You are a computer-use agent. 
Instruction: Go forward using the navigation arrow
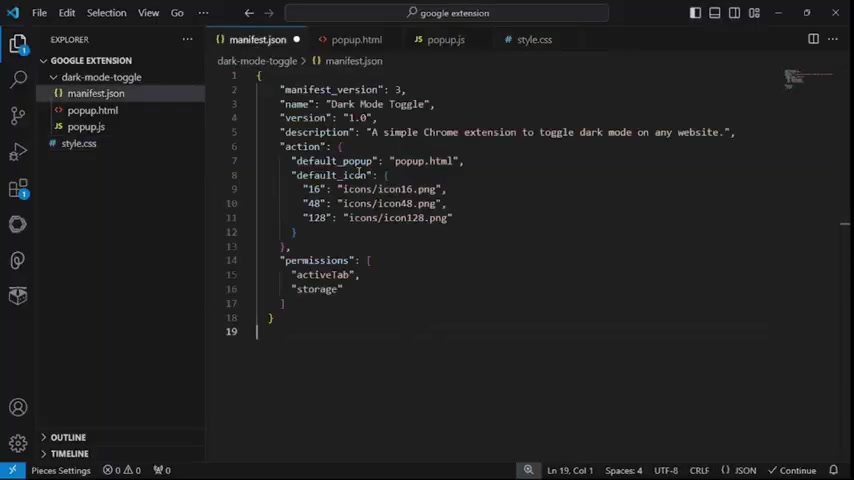[x=269, y=13]
